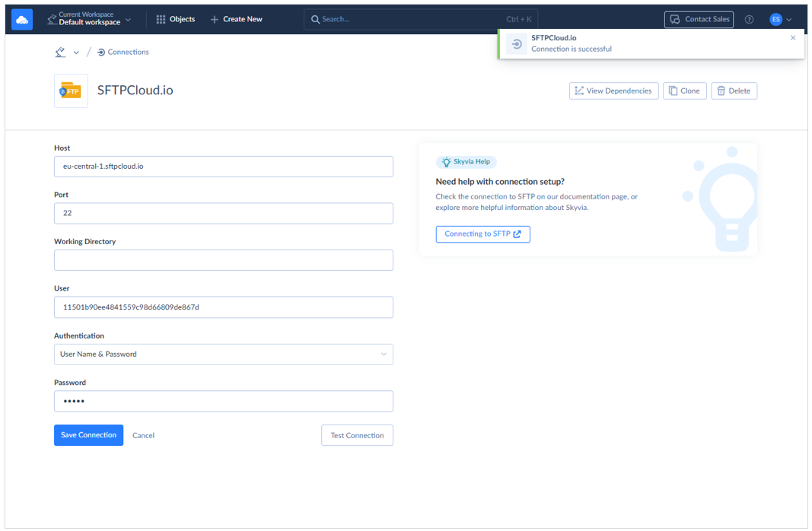Open the help question mark icon
The width and height of the screenshot is (812, 531).
[x=749, y=20]
